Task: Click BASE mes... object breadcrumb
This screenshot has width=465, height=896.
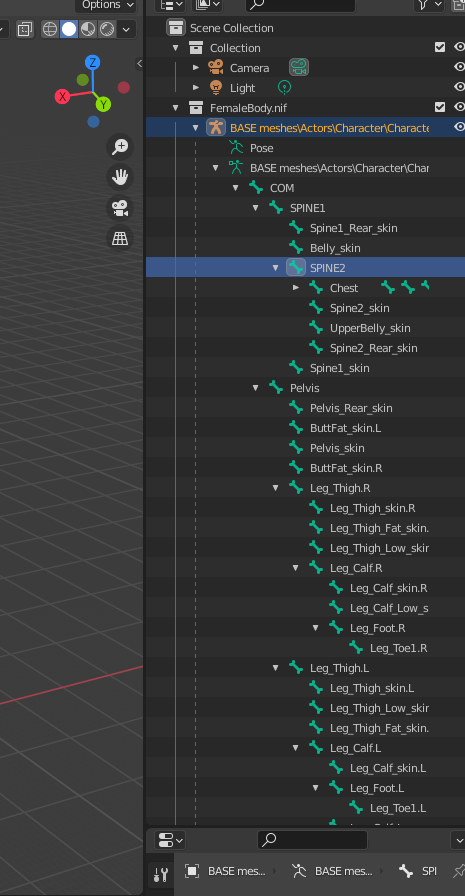Action: tap(226, 871)
